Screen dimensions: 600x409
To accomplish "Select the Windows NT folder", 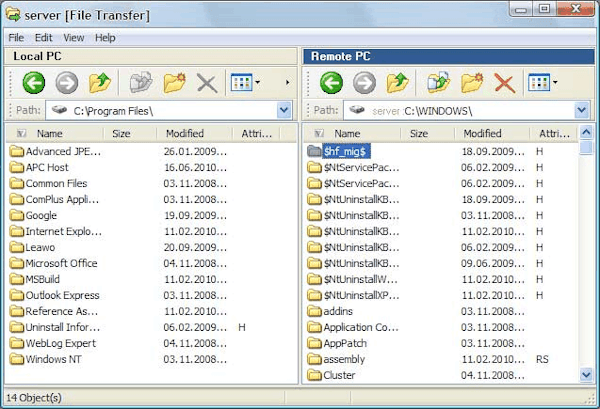I will click(53, 359).
